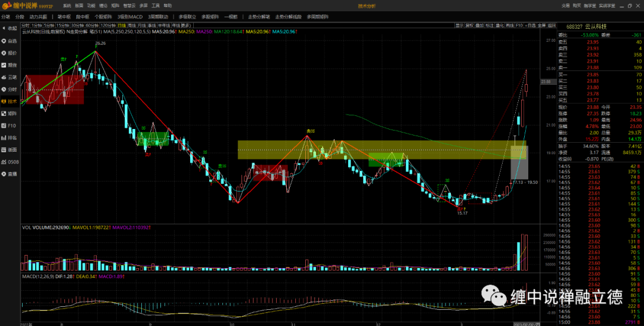This screenshot has height=326, width=644.
Task: Open 多级联立 view
Action: (187, 17)
